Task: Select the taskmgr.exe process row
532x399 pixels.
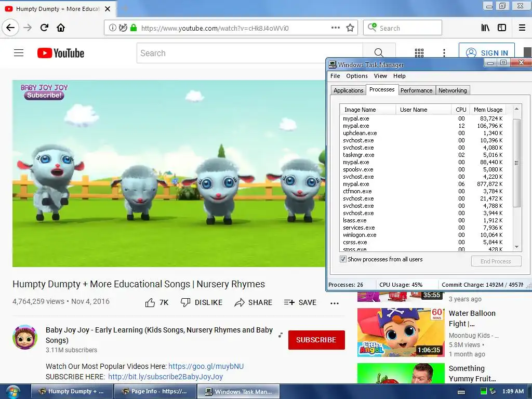Action: (x=423, y=155)
